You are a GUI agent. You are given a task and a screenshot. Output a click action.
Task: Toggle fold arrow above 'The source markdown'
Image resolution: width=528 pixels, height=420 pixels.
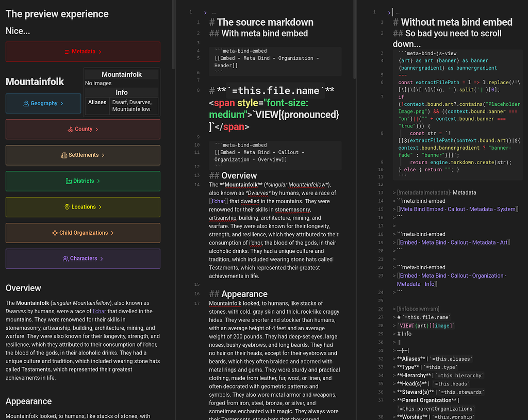(x=205, y=12)
